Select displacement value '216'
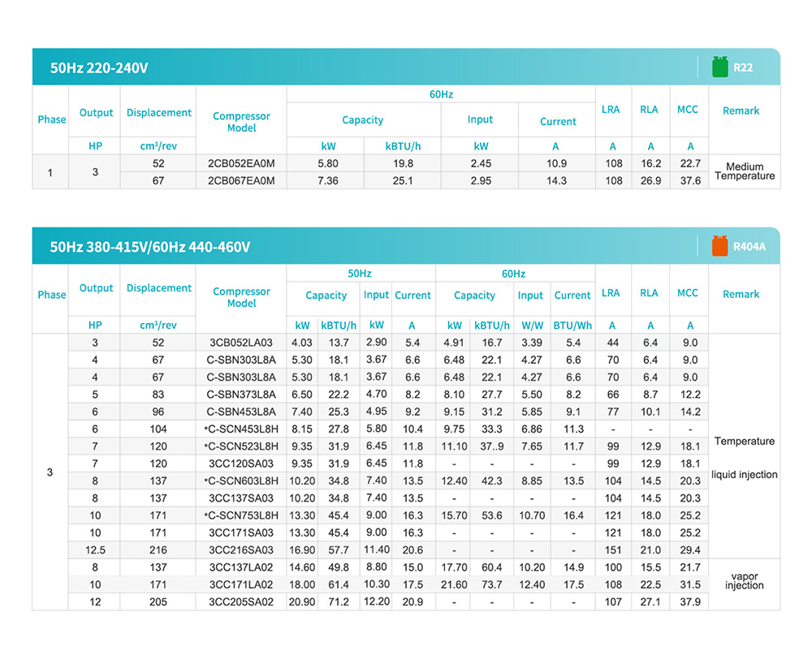 tap(158, 550)
